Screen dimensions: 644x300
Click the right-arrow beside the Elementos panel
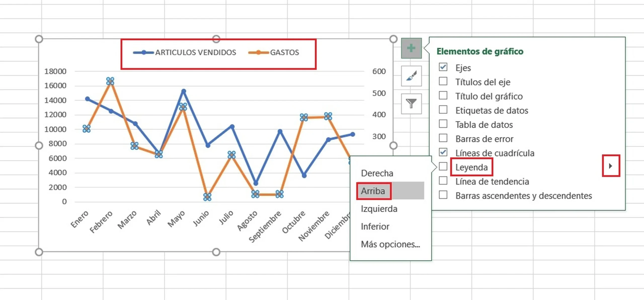(x=611, y=166)
